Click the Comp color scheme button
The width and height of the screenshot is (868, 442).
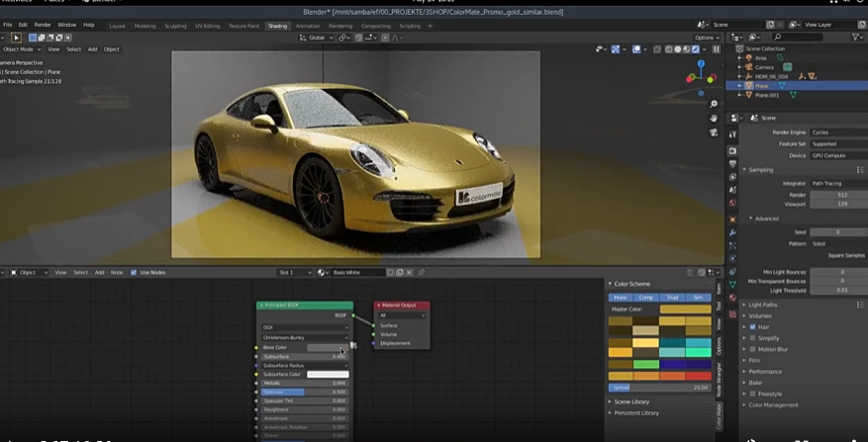click(x=646, y=297)
